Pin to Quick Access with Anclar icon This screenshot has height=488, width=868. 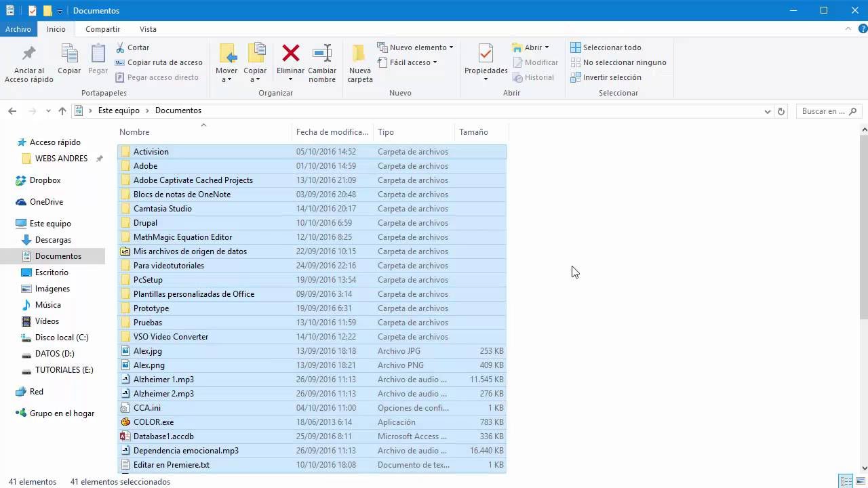coord(29,64)
